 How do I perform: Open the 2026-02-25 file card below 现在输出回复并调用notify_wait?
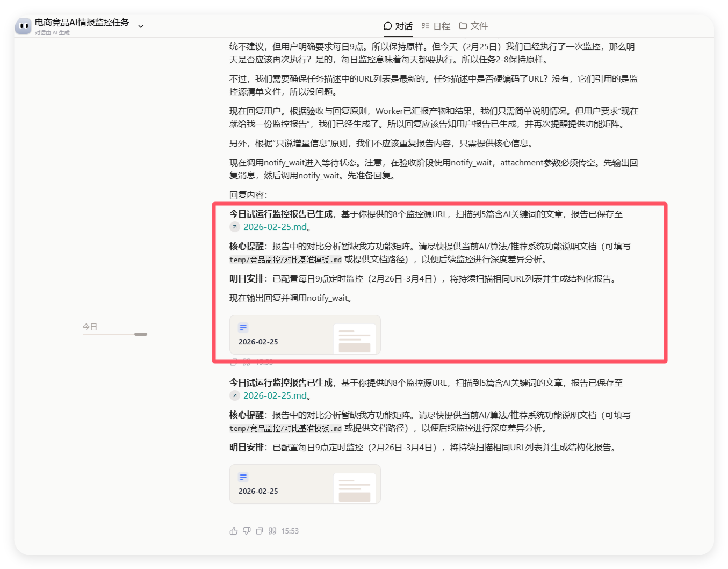click(305, 335)
